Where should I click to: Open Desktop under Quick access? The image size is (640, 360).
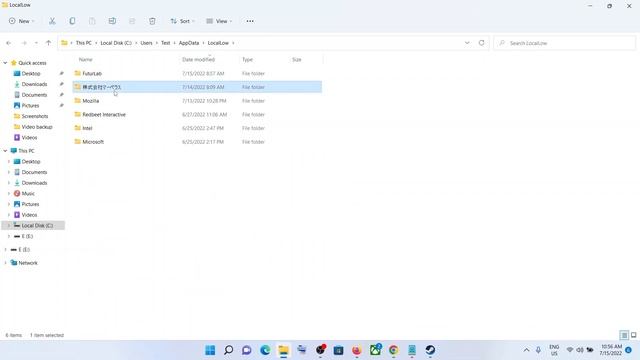click(x=31, y=73)
